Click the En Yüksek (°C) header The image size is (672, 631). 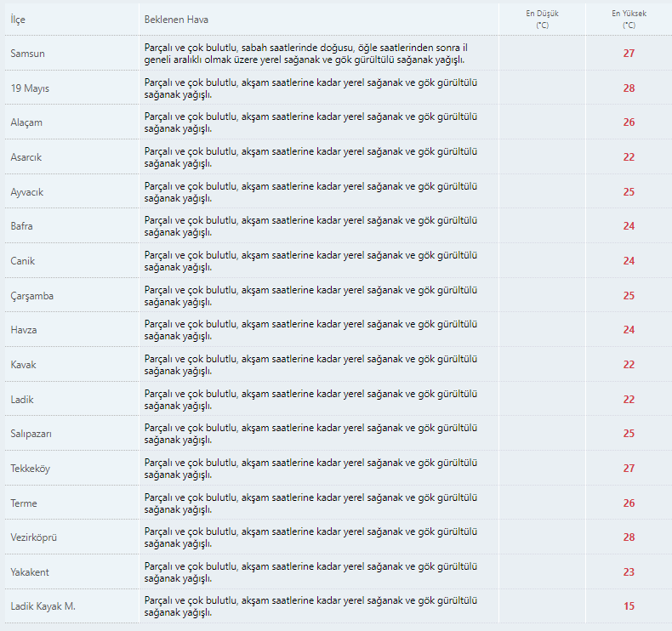coord(629,20)
